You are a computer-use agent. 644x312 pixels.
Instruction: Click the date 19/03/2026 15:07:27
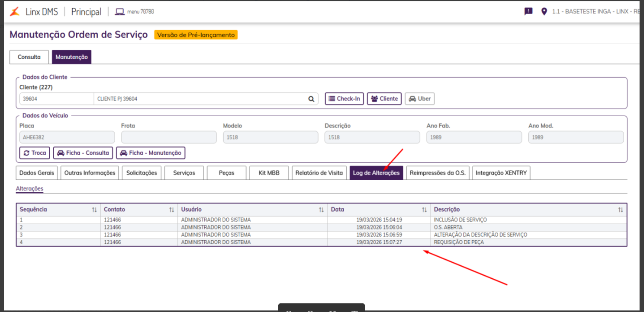(x=379, y=242)
